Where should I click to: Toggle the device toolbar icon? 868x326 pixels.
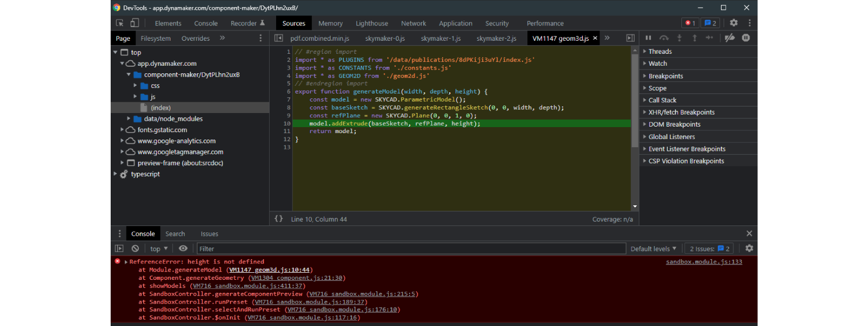pyautogui.click(x=135, y=23)
